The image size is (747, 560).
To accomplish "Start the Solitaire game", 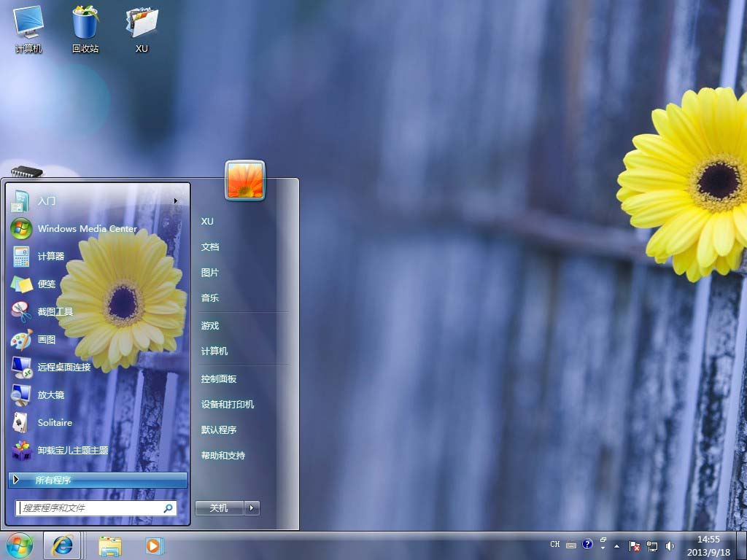I will [55, 422].
